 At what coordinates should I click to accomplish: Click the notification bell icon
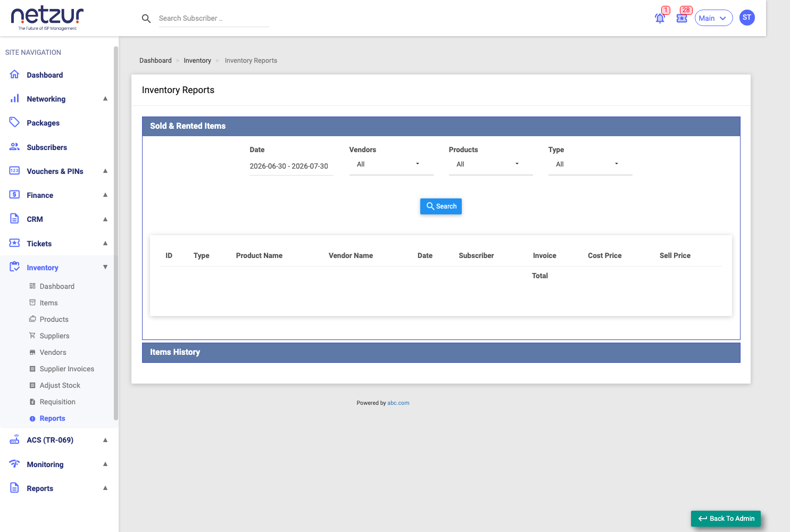660,18
